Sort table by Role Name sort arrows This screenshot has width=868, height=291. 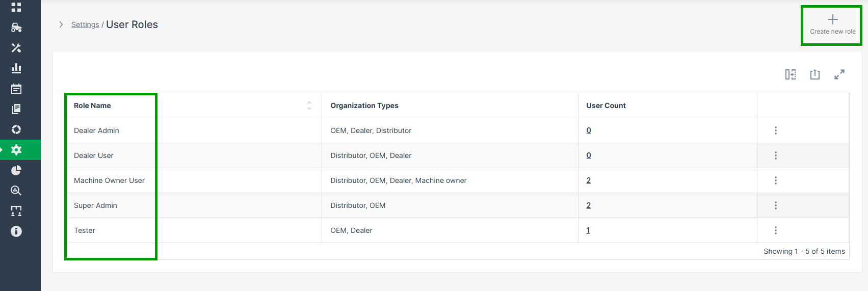click(309, 105)
